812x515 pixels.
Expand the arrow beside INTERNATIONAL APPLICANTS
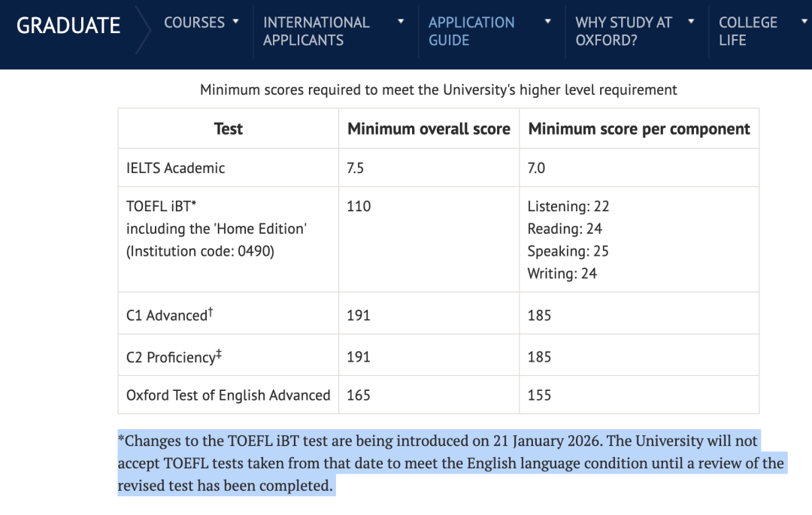[401, 21]
